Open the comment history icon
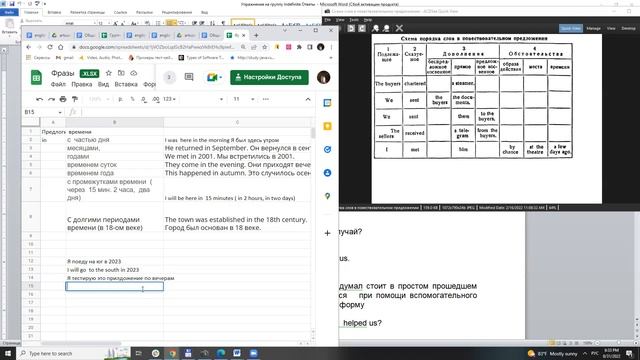The height and width of the screenshot is (360, 640). (x=189, y=77)
